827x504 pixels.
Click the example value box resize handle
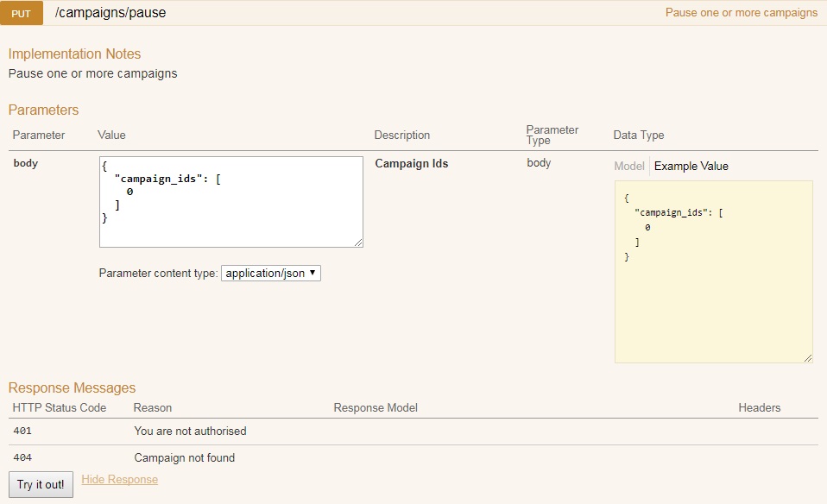click(x=808, y=358)
